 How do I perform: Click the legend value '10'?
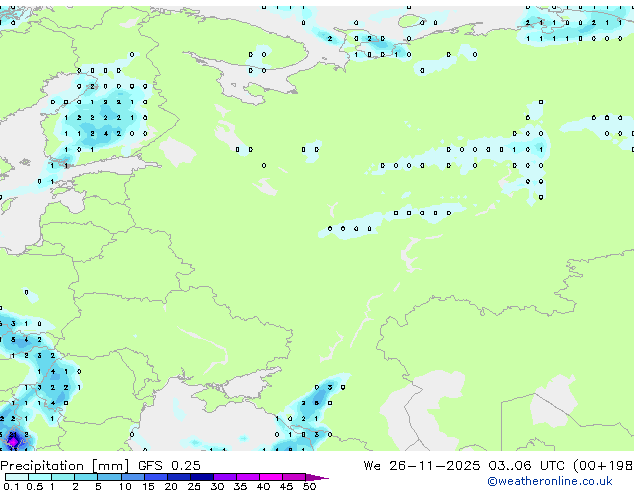click(x=125, y=486)
